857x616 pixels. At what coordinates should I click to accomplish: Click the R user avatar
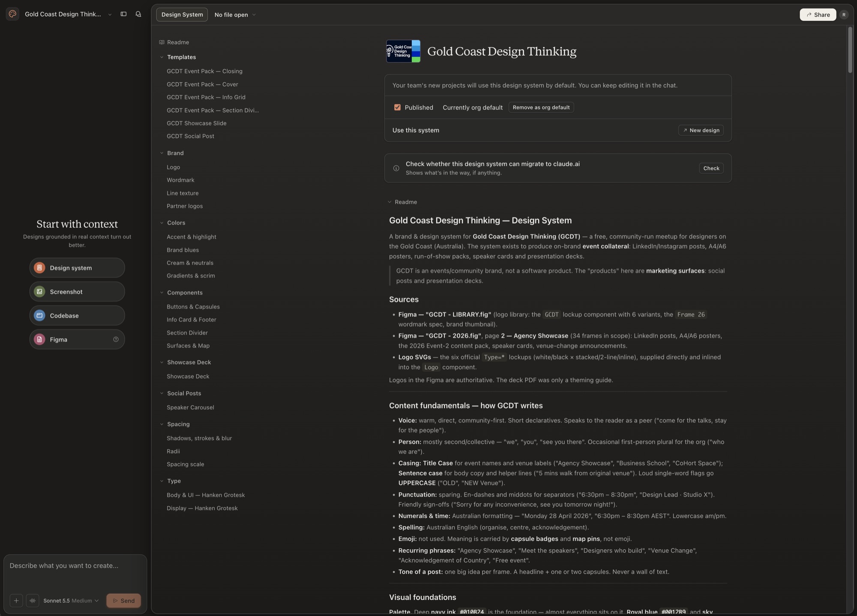click(x=844, y=15)
